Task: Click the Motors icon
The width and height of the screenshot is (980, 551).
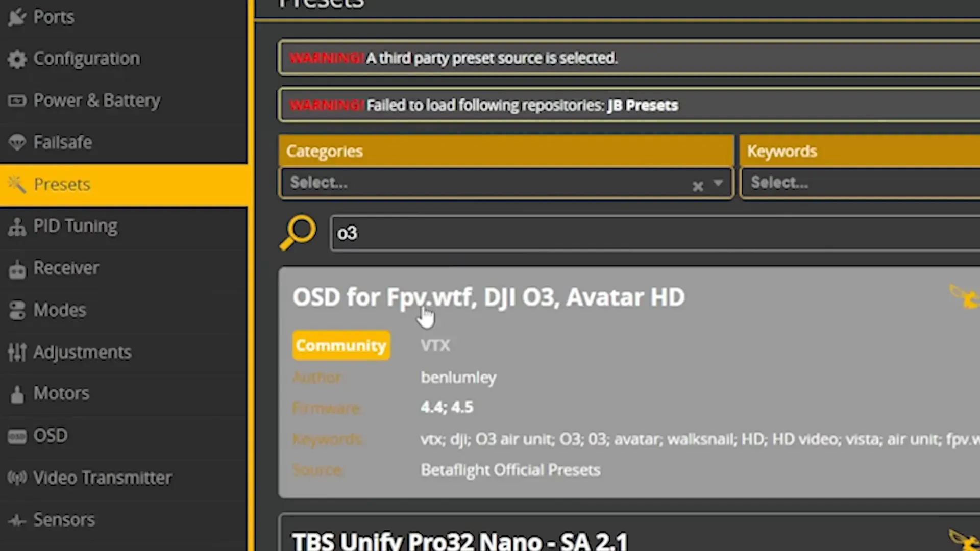Action: (17, 394)
